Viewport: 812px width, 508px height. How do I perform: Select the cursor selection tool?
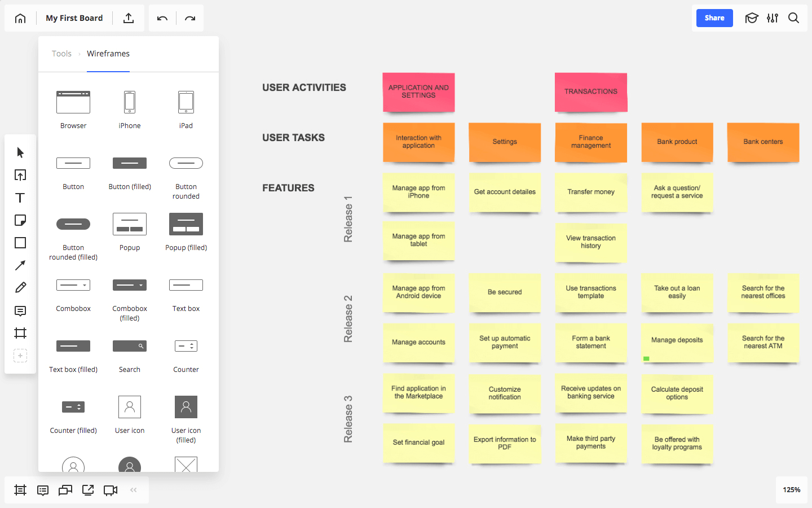20,152
